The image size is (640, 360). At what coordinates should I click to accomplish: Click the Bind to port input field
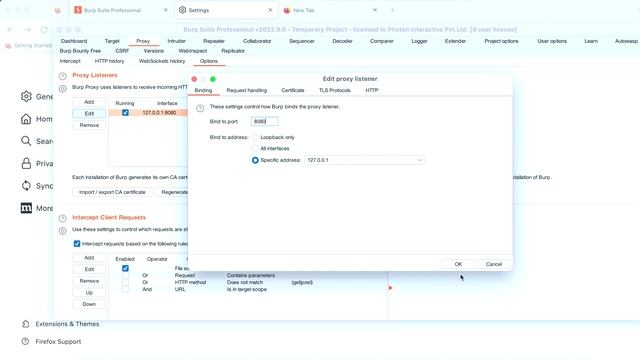[264, 121]
